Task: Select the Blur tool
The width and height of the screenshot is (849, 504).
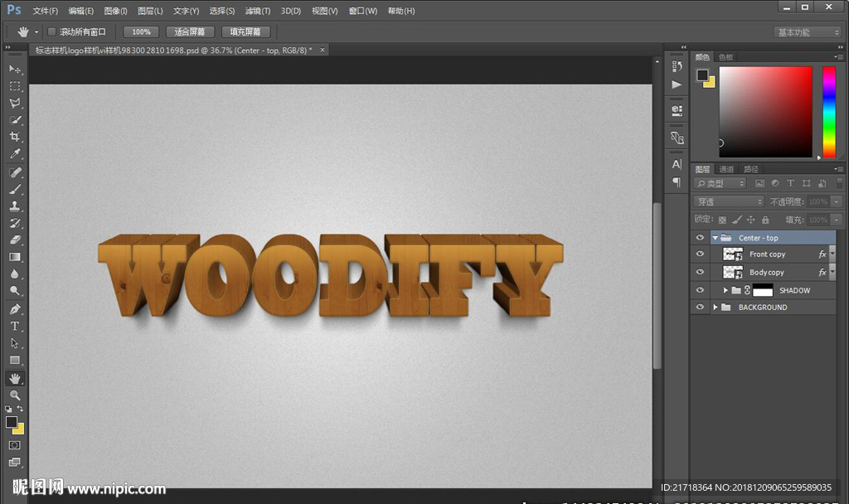Action: [15, 274]
